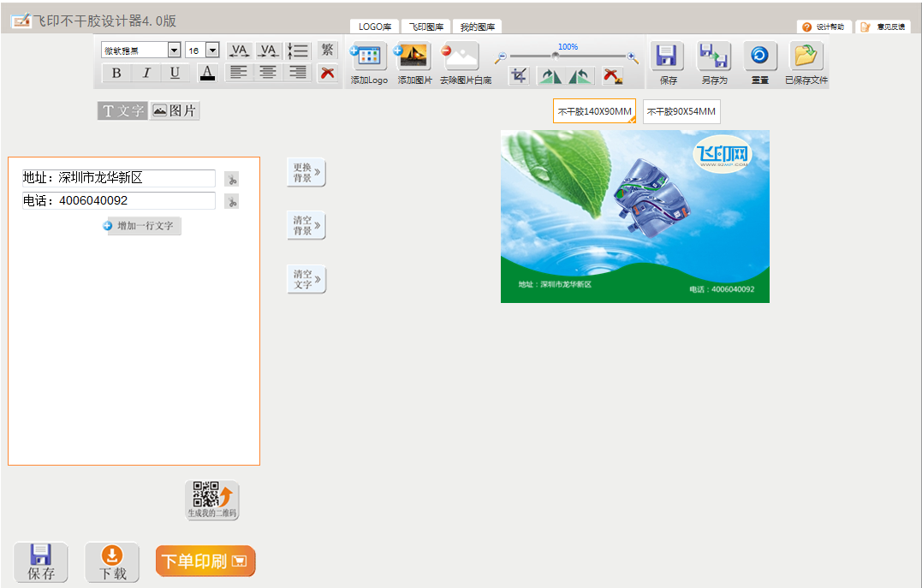Click 生成我的二维码 QR code icon
This screenshot has height=588, width=922.
(212, 496)
